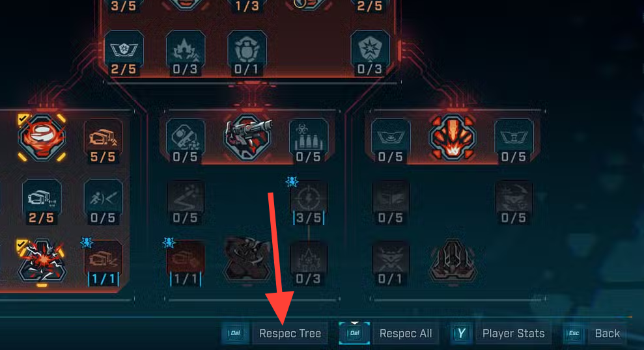Click the Respec Tree button
Viewport: 644px width, 350px height.
click(290, 333)
